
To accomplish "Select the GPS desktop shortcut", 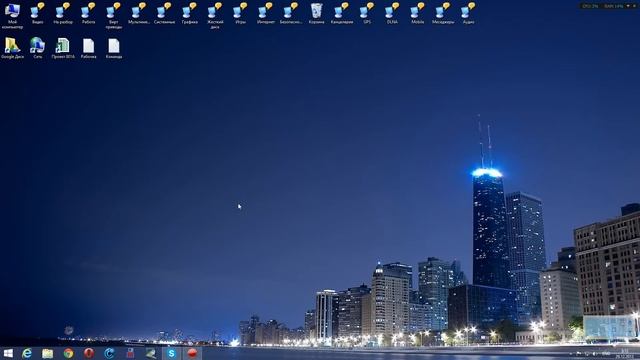I will click(367, 13).
